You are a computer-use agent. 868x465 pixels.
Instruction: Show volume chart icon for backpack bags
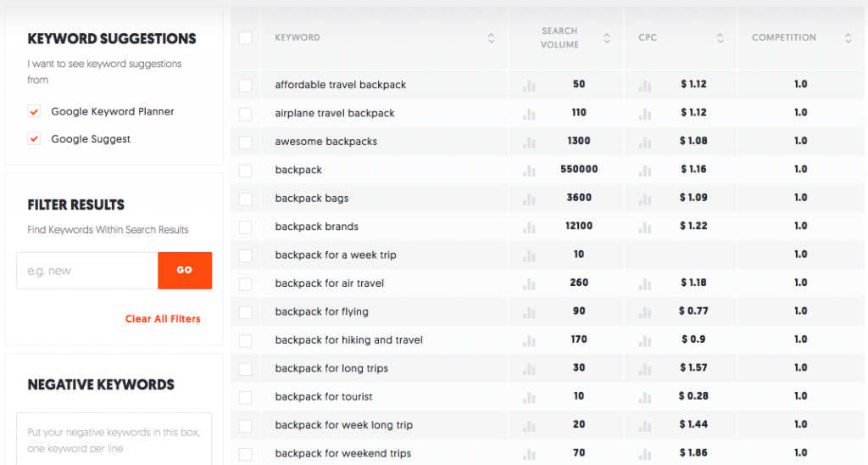click(x=529, y=199)
